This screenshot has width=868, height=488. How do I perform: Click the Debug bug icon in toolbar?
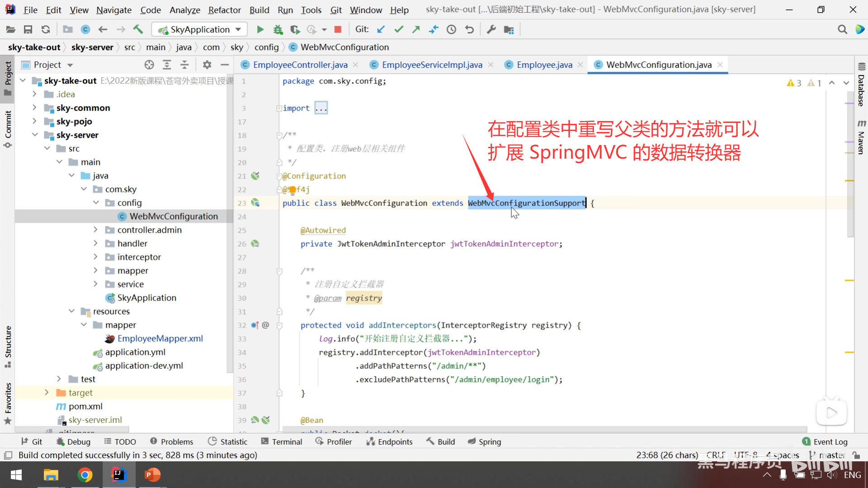tap(278, 29)
